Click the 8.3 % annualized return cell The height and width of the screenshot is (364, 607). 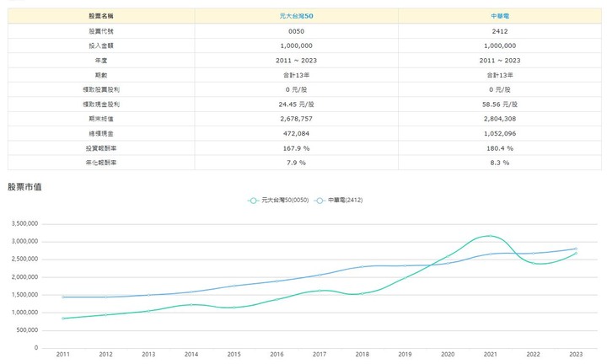pos(500,163)
